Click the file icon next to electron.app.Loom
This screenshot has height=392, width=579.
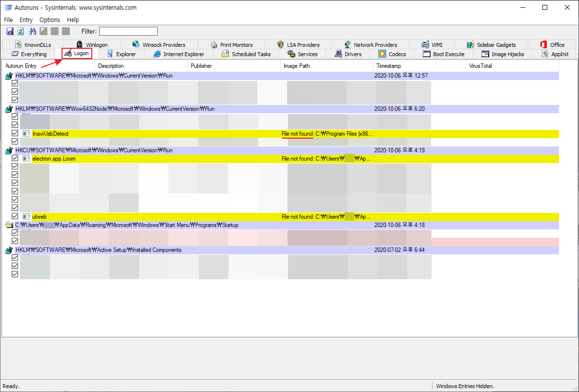pos(26,159)
